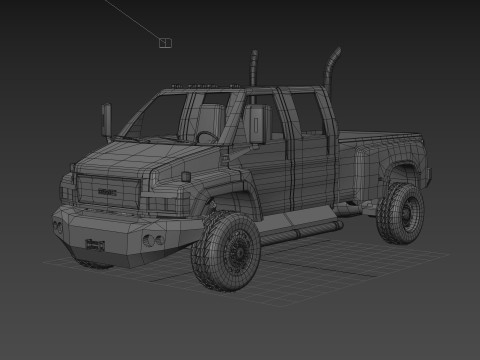Select the truck's front left wheel mesh
This screenshot has width=480, height=360.
226,251
